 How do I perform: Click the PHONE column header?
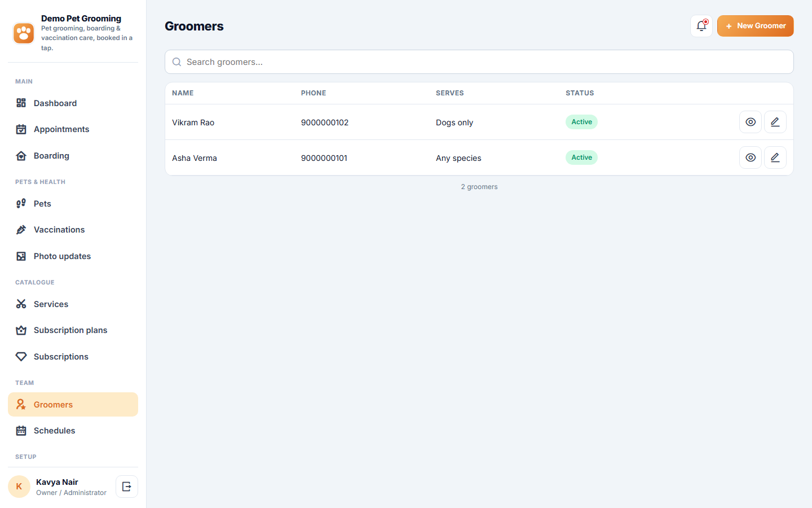point(314,93)
